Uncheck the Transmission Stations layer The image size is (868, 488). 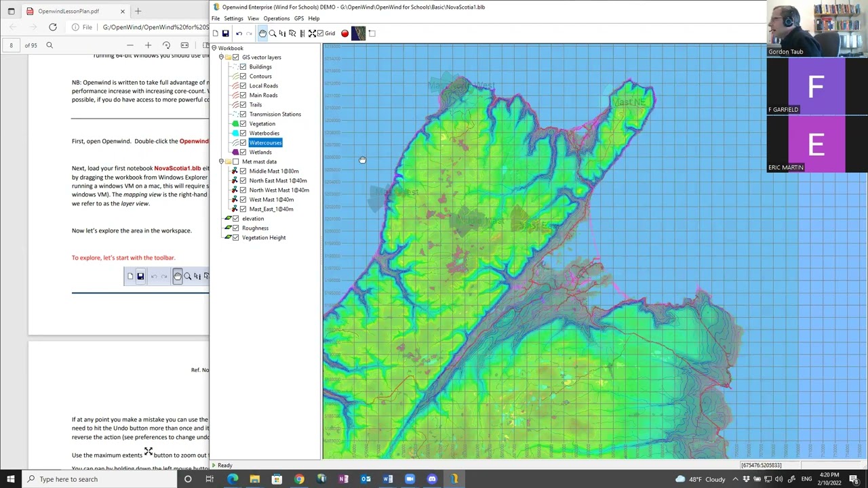[x=243, y=114]
